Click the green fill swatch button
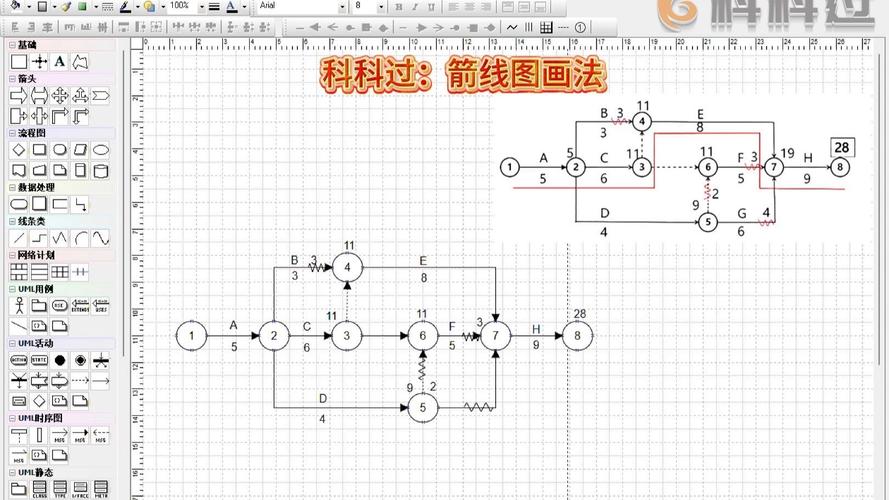The image size is (889, 500). 82,7
